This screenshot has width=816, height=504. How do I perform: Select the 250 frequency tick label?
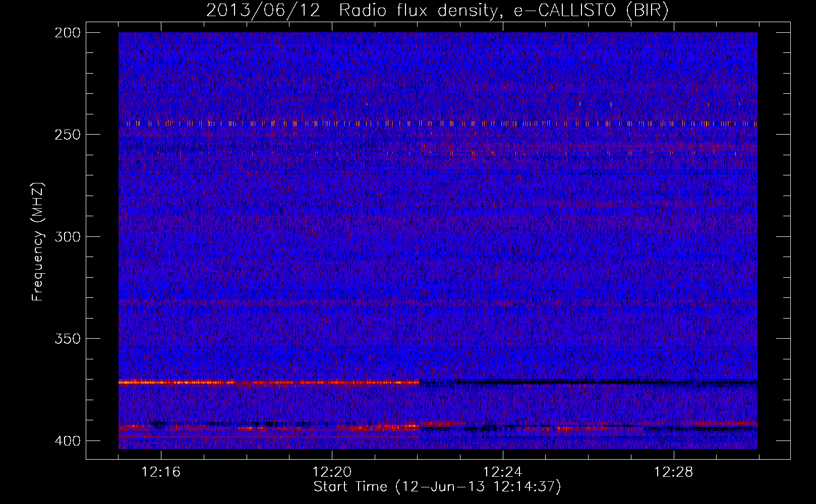[x=67, y=135]
